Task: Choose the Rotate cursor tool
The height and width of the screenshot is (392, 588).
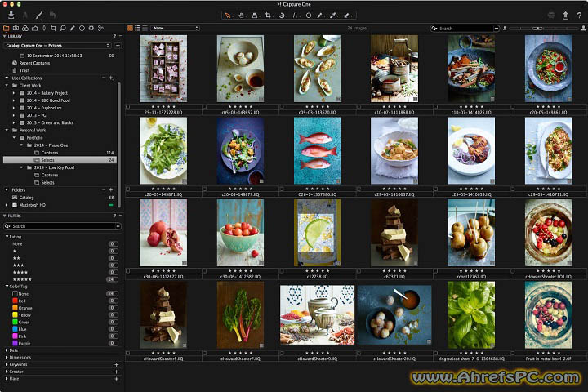Action: [x=282, y=16]
